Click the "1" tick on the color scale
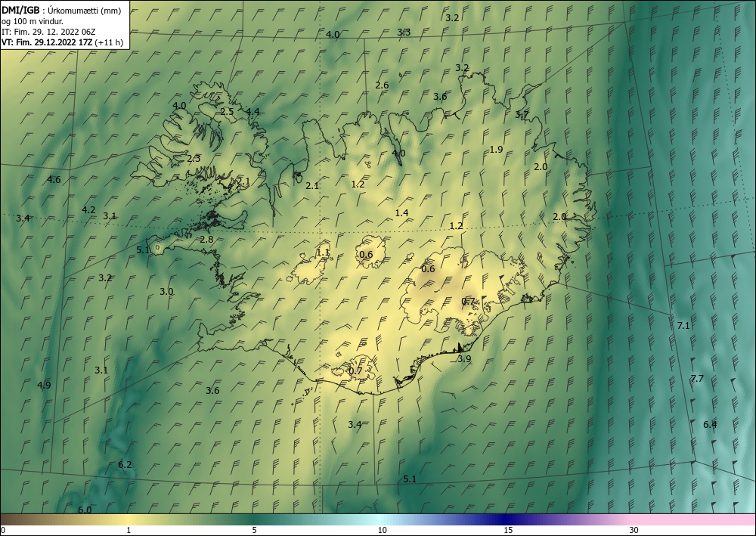Screen dimensions: 756x536 coord(129,531)
